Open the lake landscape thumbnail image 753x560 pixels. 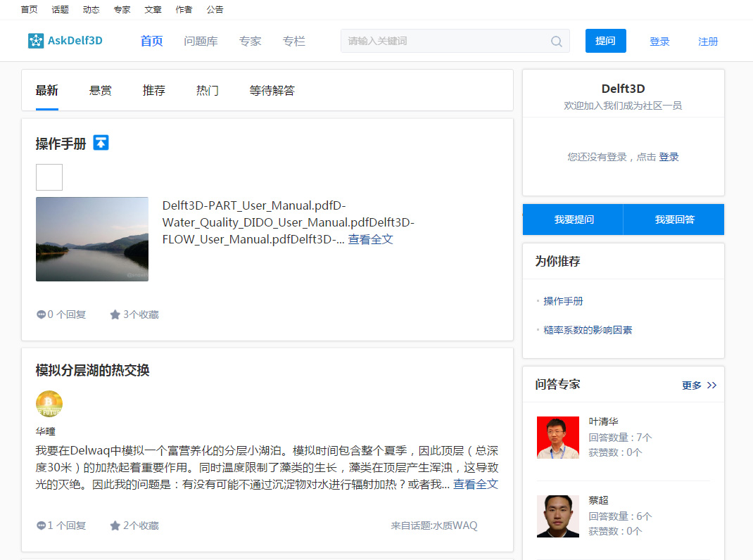(92, 239)
